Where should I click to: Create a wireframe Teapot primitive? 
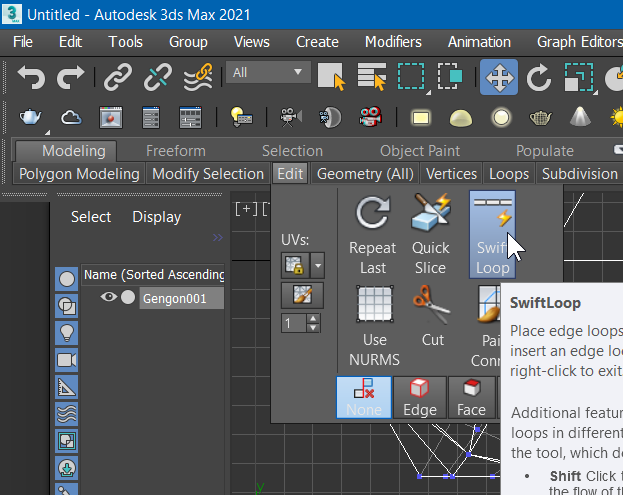pos(541,118)
